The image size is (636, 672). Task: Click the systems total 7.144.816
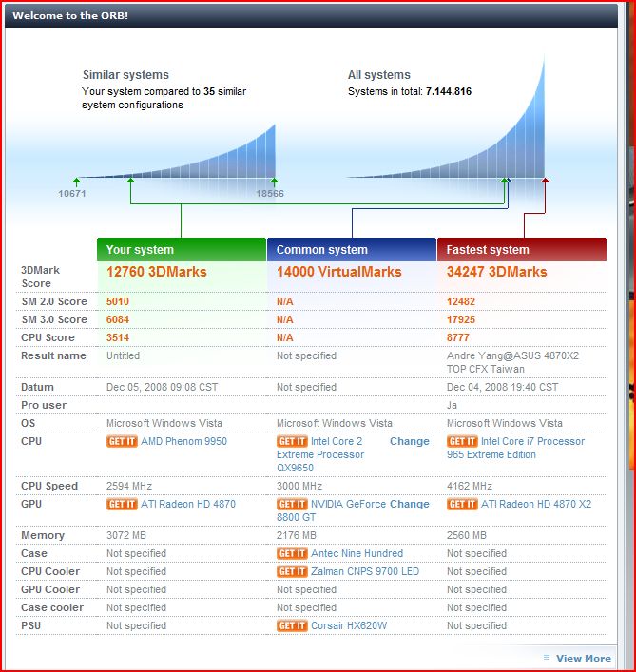tap(449, 91)
